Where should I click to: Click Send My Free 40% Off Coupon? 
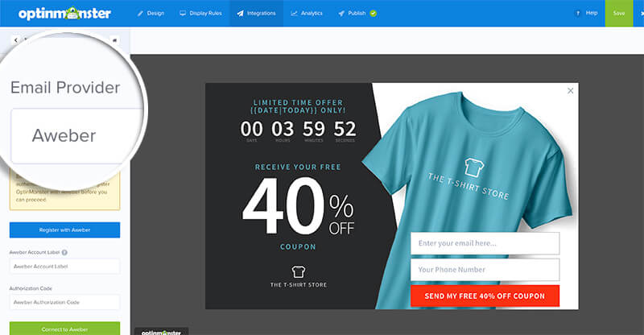coord(485,296)
